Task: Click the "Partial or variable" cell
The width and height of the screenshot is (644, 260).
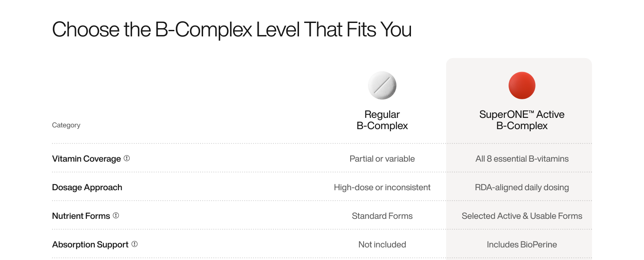Action: (382, 159)
